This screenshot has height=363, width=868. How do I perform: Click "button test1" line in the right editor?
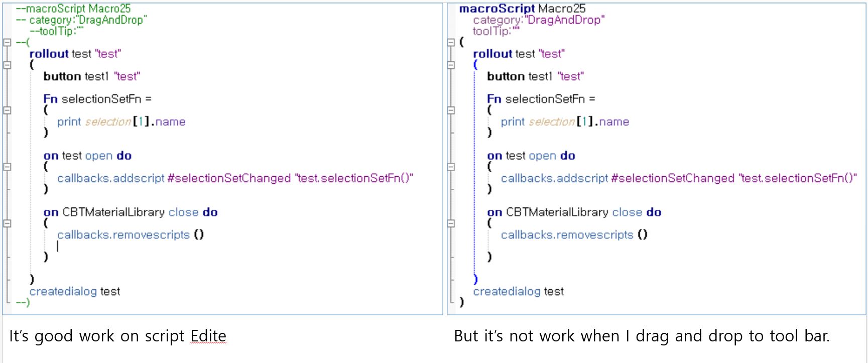coord(535,76)
